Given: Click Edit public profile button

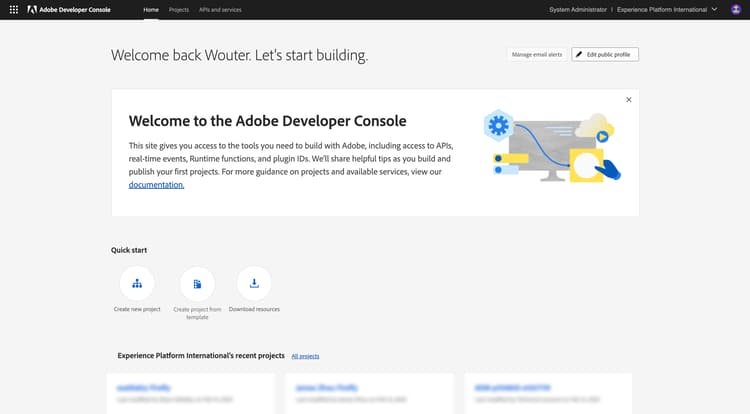Looking at the screenshot, I should click(605, 54).
